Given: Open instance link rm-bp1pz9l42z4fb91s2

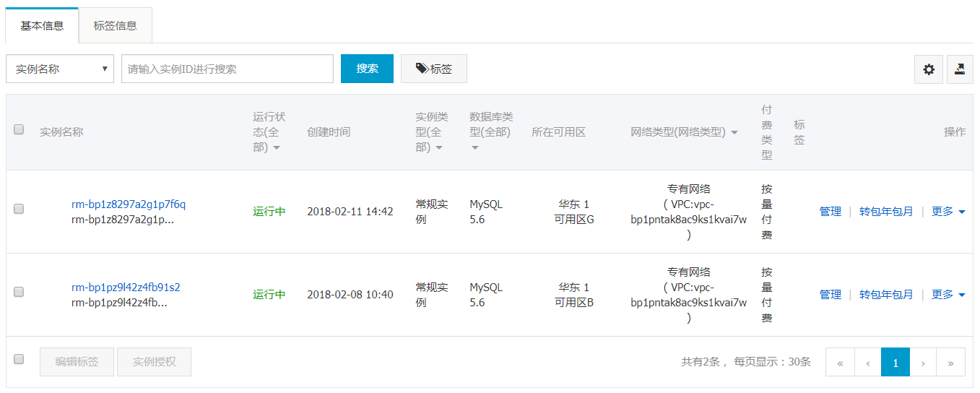Looking at the screenshot, I should [126, 288].
